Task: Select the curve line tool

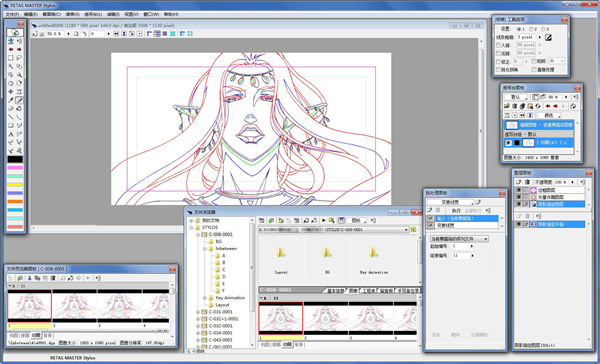Action: [19, 117]
